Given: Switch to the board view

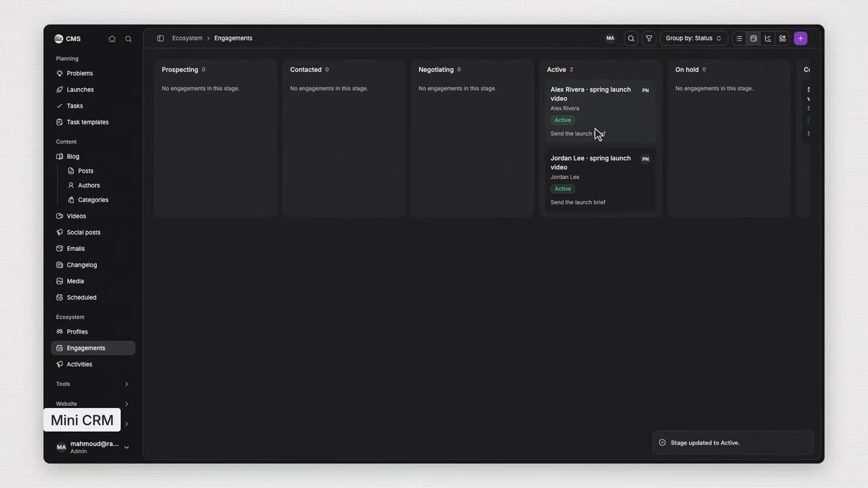Looking at the screenshot, I should click(753, 39).
